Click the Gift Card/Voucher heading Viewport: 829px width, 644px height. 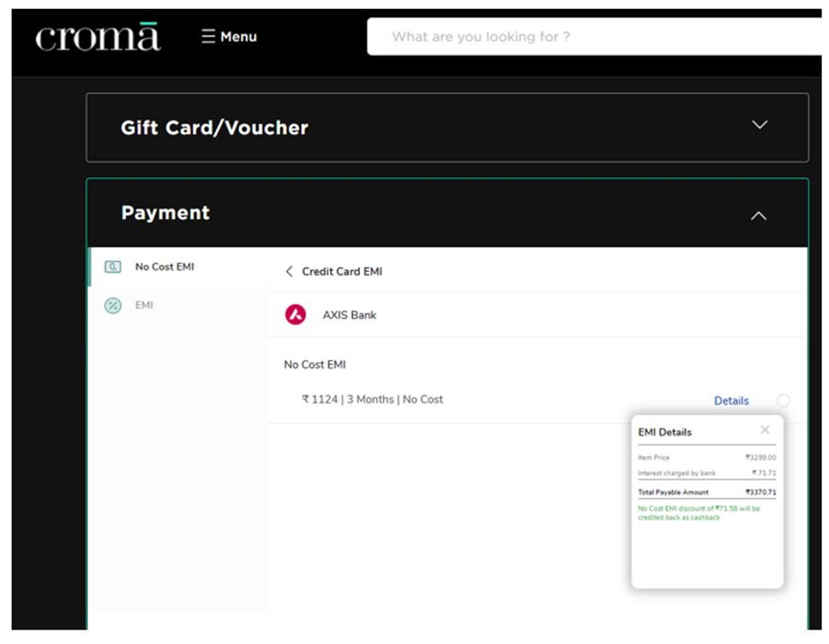coord(214,128)
